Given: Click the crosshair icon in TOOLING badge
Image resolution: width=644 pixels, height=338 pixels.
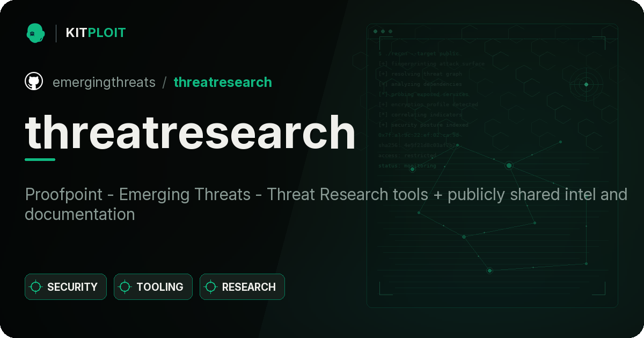Looking at the screenshot, I should 125,287.
